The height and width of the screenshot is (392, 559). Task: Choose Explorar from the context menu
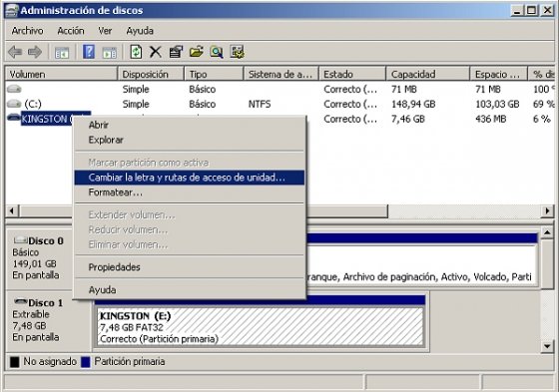(x=190, y=140)
